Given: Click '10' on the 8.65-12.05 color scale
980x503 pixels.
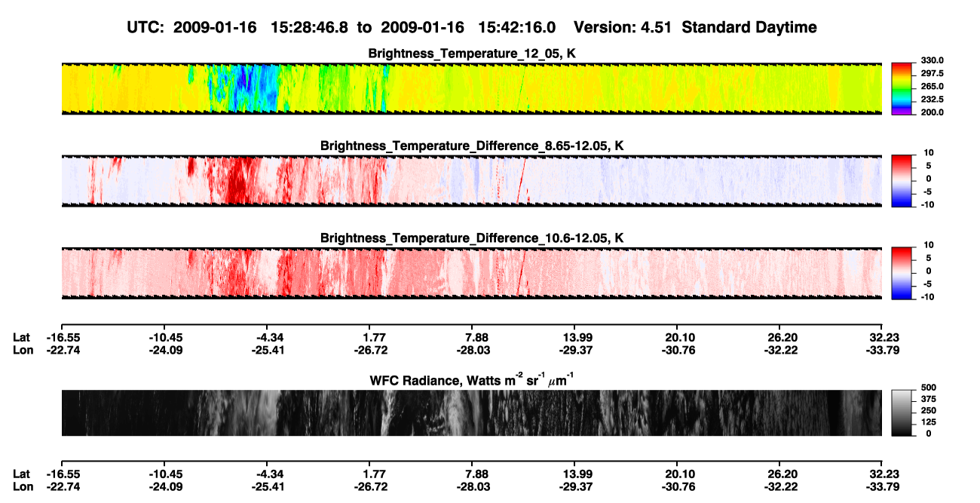Looking at the screenshot, I should [929, 152].
